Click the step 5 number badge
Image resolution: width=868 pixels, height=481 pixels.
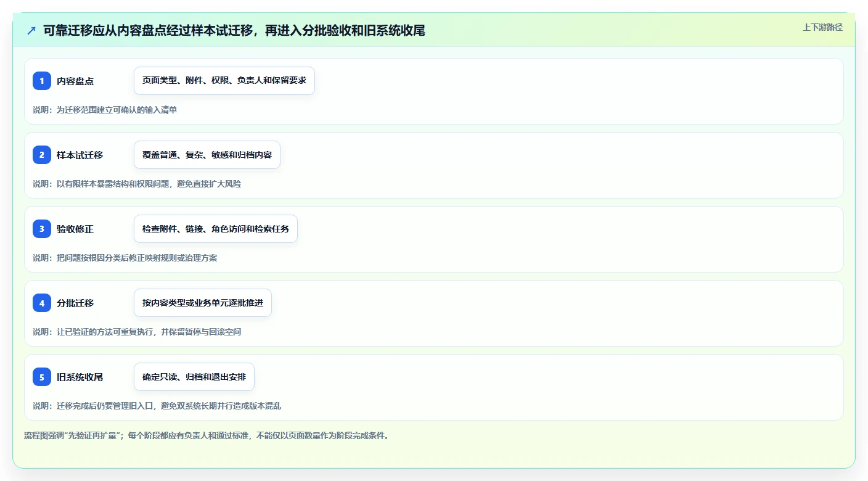click(x=42, y=377)
